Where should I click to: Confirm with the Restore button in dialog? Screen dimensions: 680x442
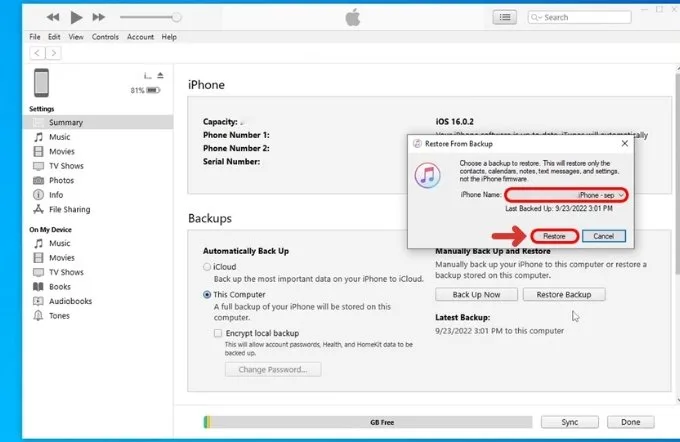click(554, 236)
